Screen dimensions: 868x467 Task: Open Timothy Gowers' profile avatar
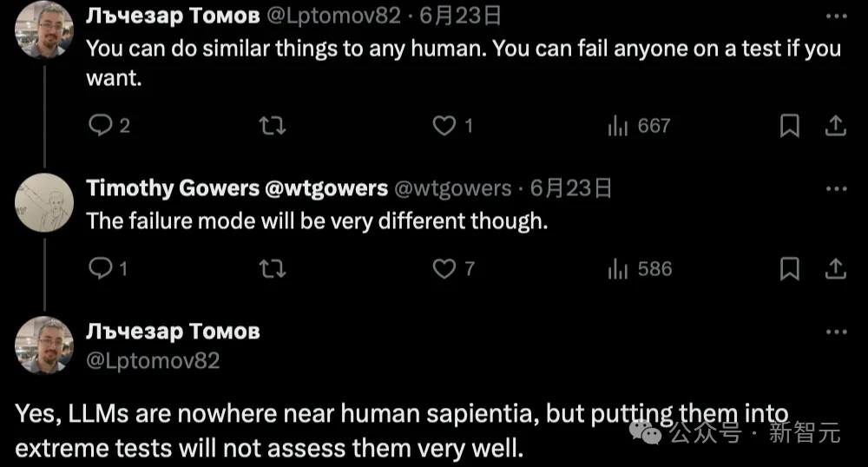[43, 202]
